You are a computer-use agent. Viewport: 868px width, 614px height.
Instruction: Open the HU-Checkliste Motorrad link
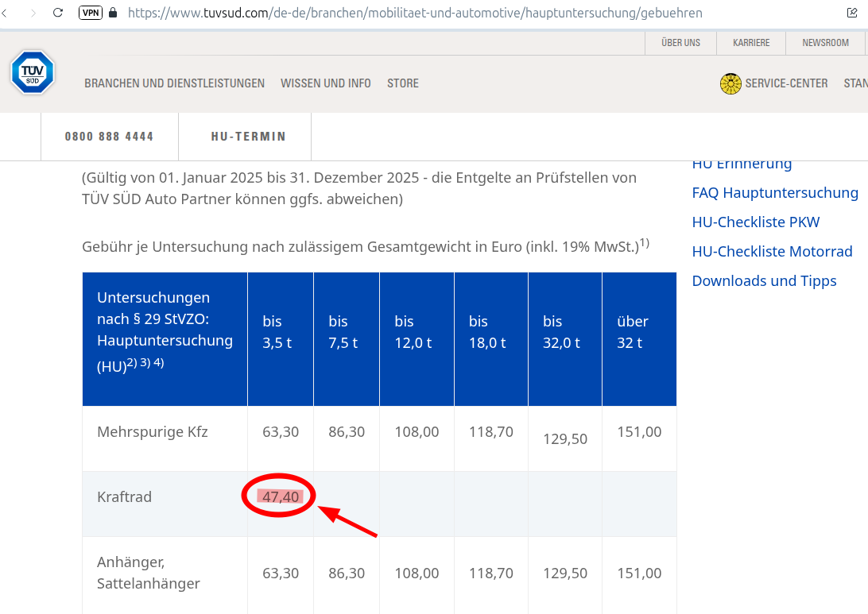(772, 252)
